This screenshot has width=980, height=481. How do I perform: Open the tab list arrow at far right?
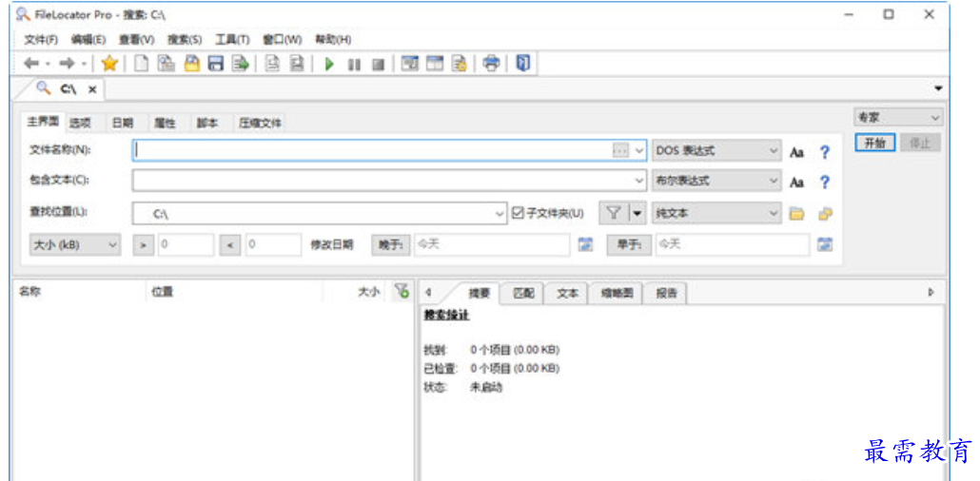point(937,88)
